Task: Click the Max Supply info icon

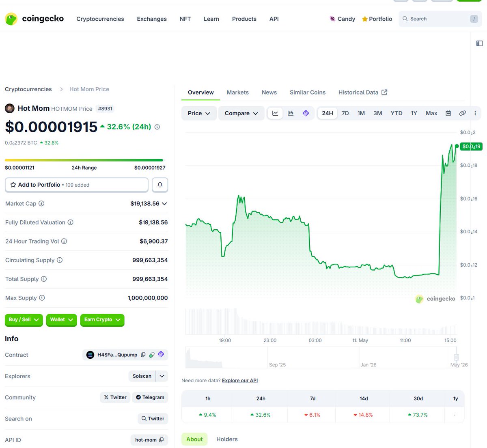Action: 42,298
